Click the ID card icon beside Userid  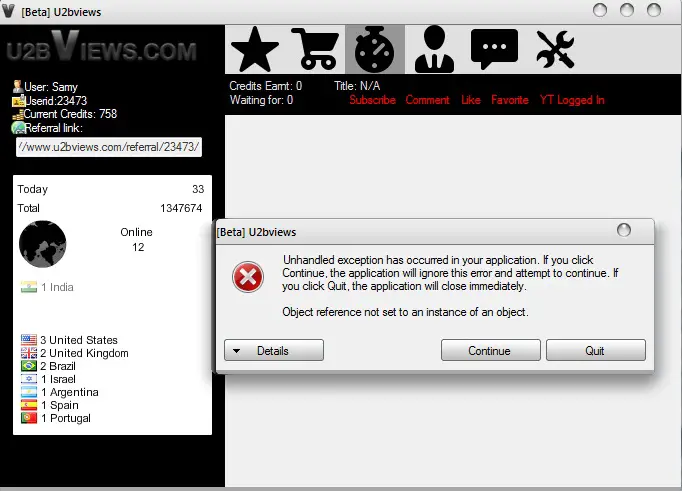[18, 101]
